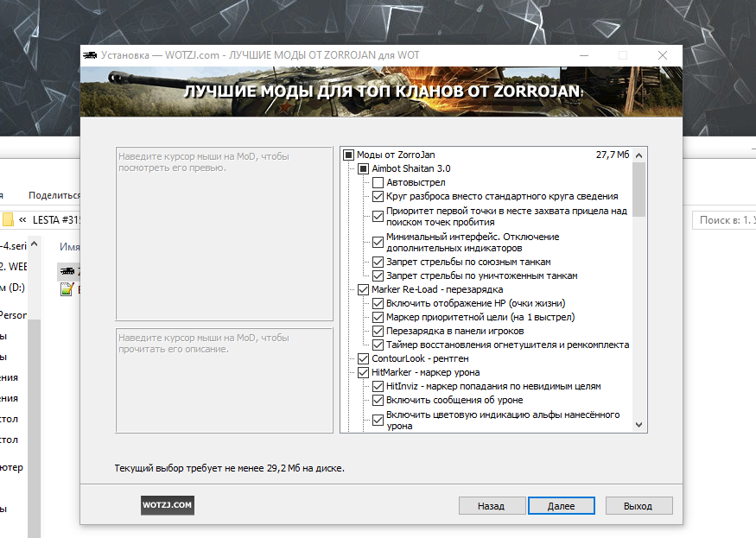Click the WOTZJ.COM logo

[x=167, y=505]
